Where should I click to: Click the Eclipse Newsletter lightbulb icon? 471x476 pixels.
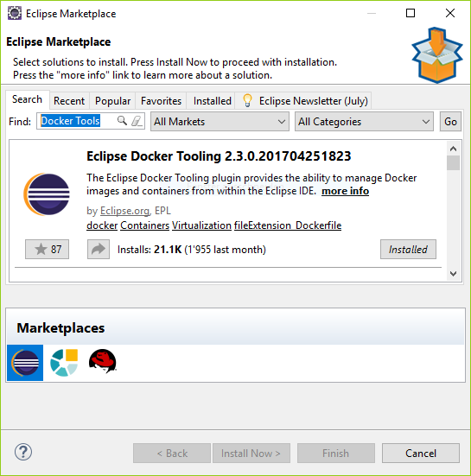pos(247,100)
